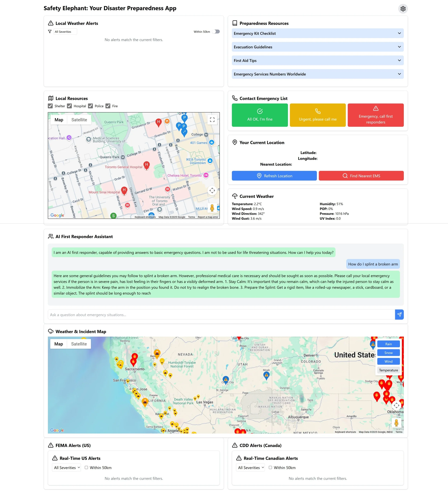The height and width of the screenshot is (497, 448).
Task: Click the map camera controls icon on Toronto map
Action: (212, 190)
